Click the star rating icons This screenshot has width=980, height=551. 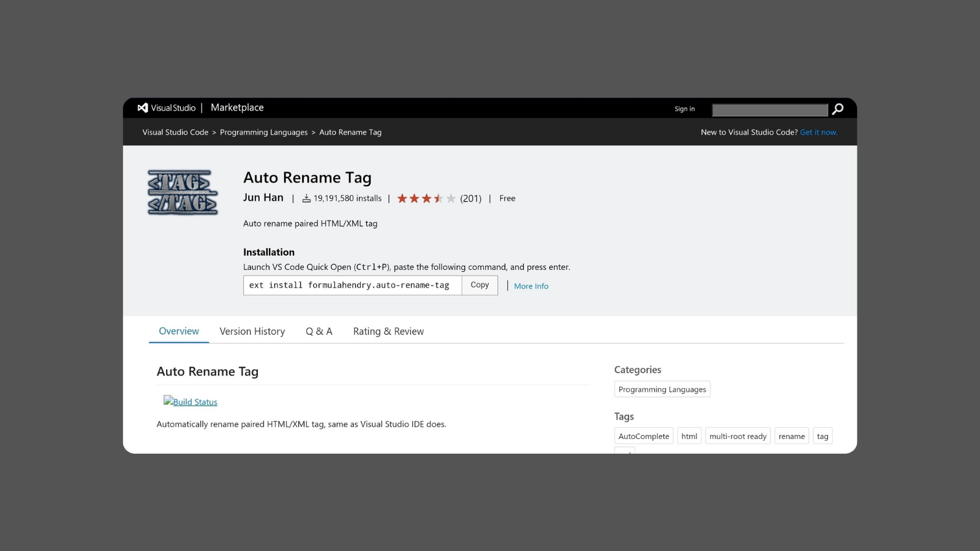click(x=426, y=198)
